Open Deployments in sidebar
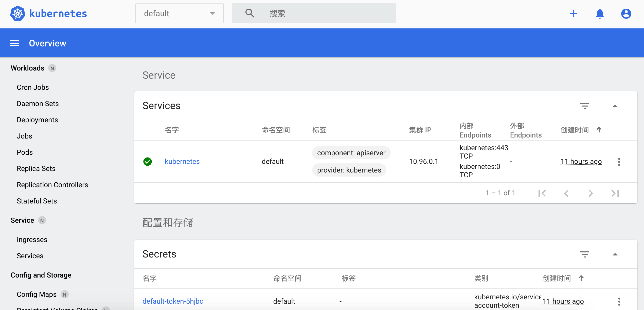644x310 pixels. 37,120
